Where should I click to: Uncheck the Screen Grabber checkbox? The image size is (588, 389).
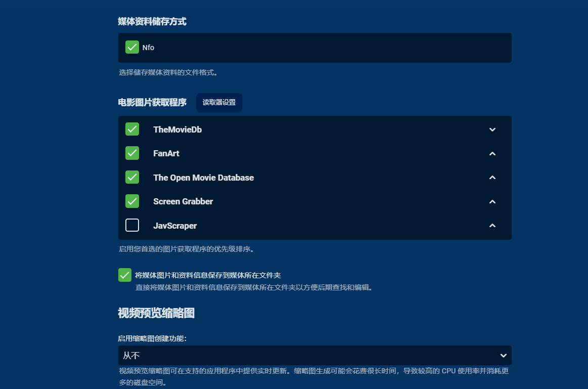point(132,201)
